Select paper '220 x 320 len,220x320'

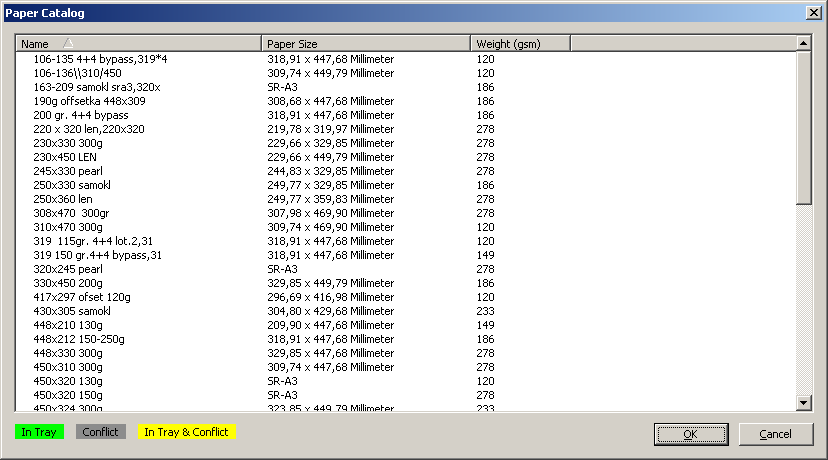(89, 129)
